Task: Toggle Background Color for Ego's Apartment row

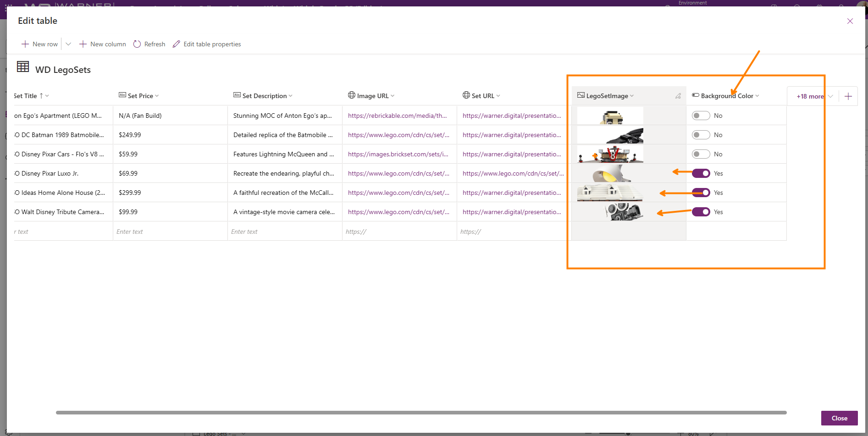Action: point(701,116)
